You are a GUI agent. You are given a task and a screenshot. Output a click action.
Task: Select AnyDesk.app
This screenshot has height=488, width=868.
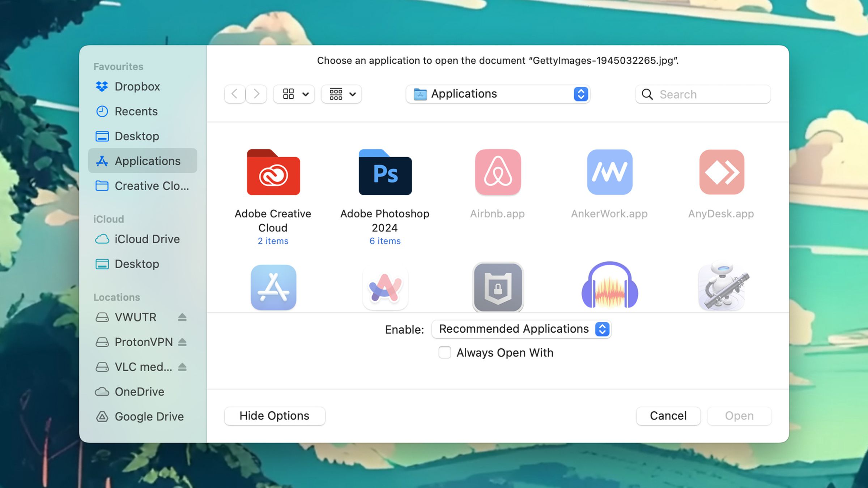point(721,173)
